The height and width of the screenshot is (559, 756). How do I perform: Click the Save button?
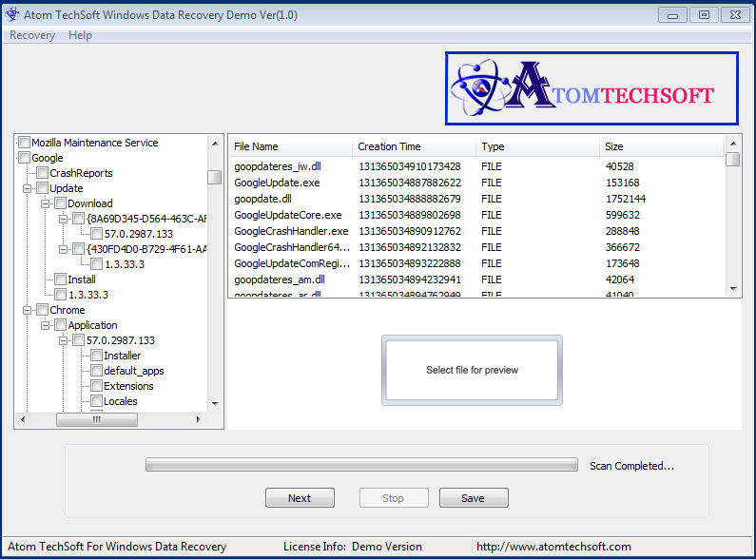pyautogui.click(x=473, y=498)
